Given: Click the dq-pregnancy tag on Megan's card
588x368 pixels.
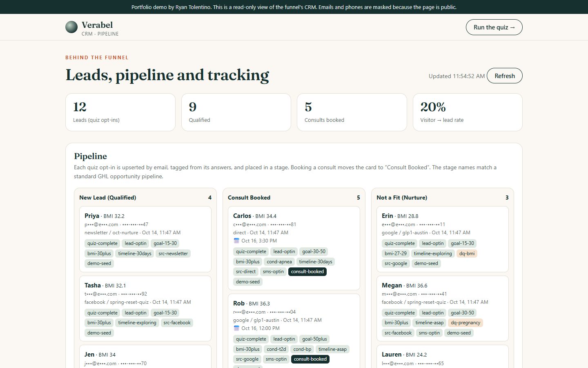Looking at the screenshot, I should tap(465, 323).
